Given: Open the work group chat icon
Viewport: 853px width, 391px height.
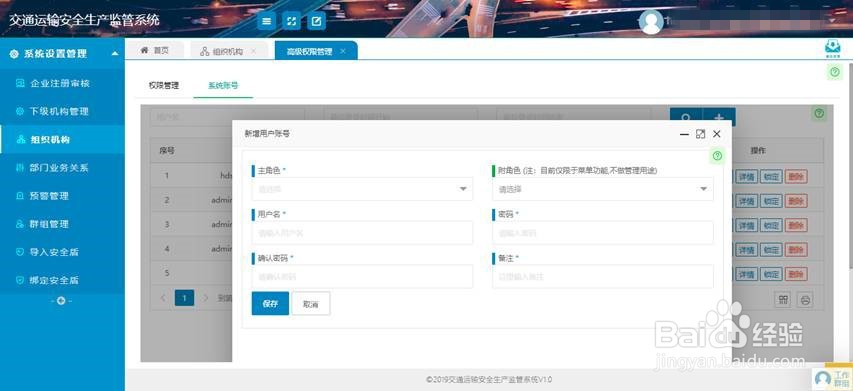Looking at the screenshot, I should point(832,377).
